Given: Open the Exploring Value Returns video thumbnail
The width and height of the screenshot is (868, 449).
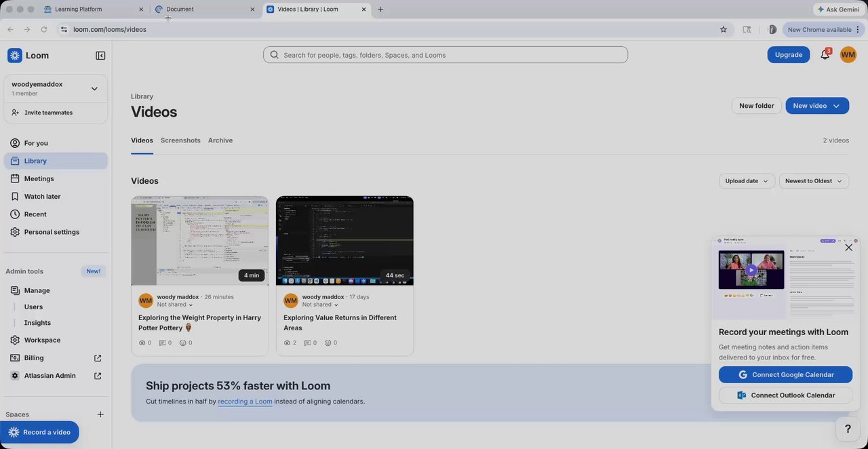Looking at the screenshot, I should 344,241.
